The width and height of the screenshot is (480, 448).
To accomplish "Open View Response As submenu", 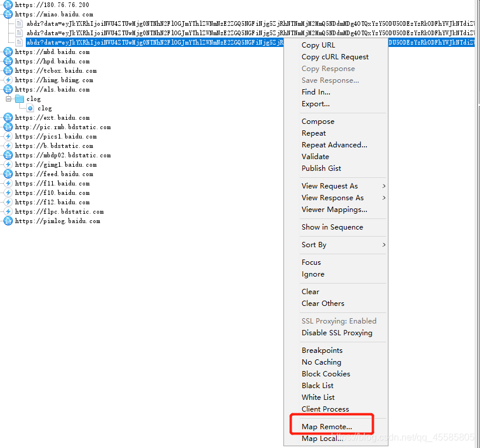I will pos(343,197).
